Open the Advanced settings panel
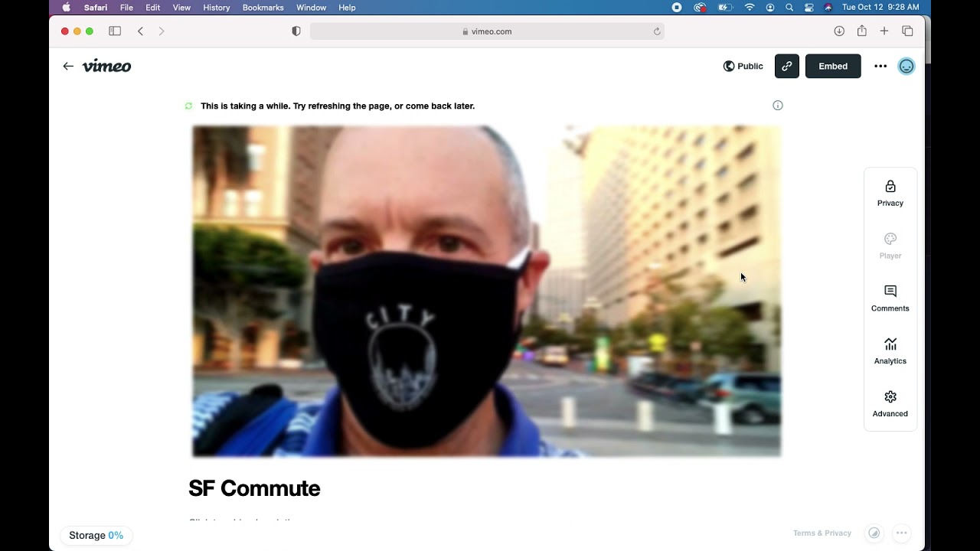Image resolution: width=980 pixels, height=551 pixels. [890, 405]
